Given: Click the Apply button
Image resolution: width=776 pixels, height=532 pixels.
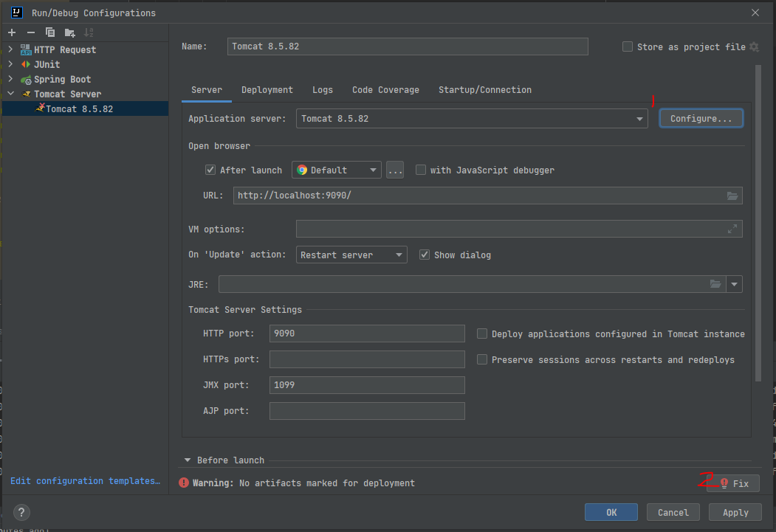Looking at the screenshot, I should coord(735,513).
